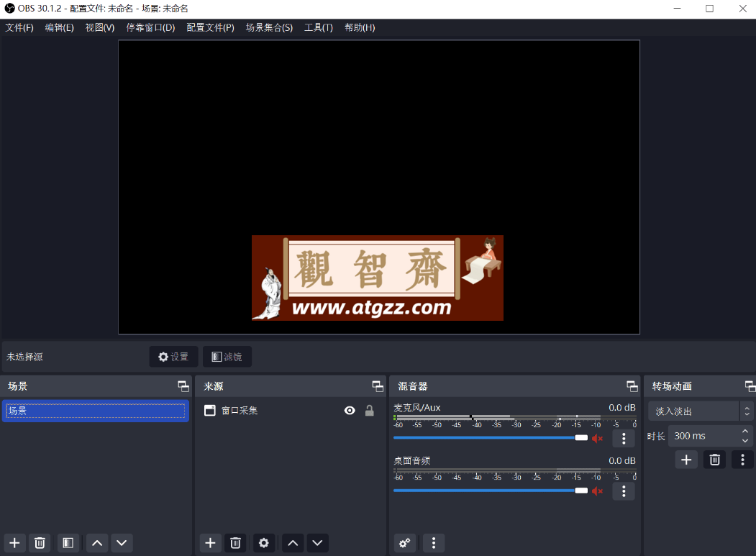Add a transition with plus icon
The width and height of the screenshot is (756, 556).
point(686,460)
